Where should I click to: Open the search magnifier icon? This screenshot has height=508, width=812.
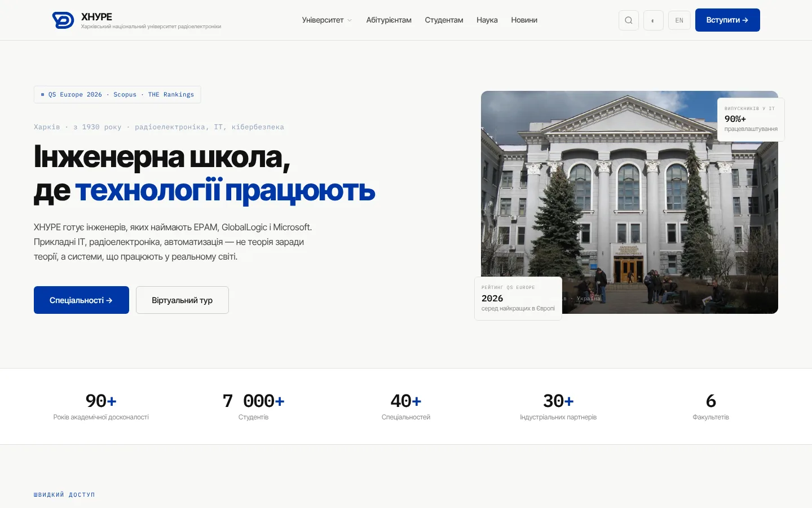[629, 20]
